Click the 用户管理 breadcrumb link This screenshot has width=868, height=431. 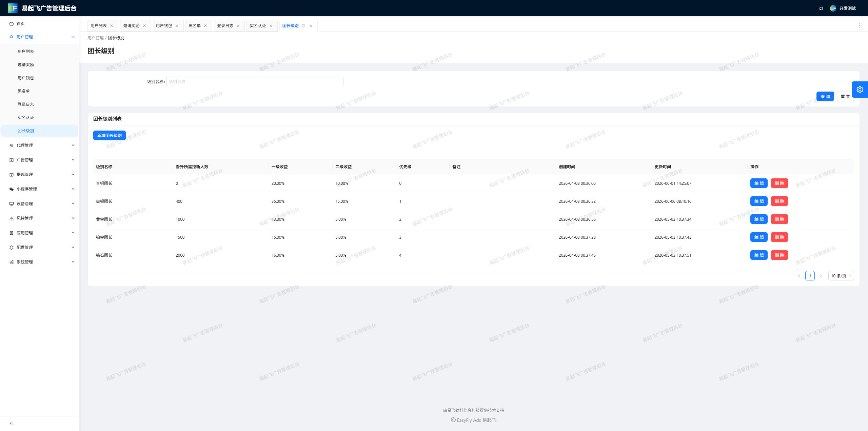click(96, 38)
